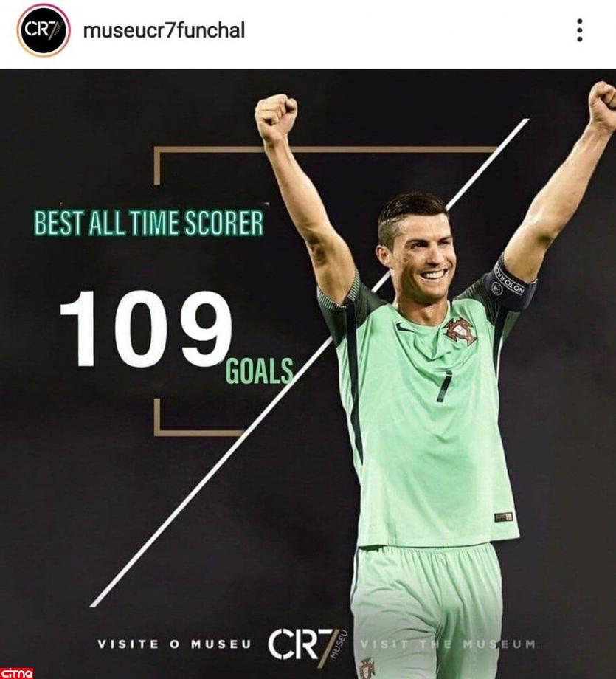
Task: Click the VISITE O MUSEU text
Action: pos(174,644)
